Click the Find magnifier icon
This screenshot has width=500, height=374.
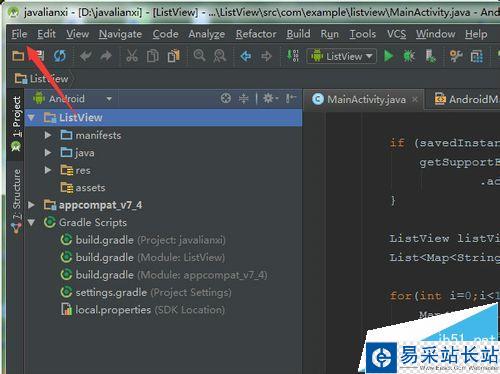[x=199, y=56]
